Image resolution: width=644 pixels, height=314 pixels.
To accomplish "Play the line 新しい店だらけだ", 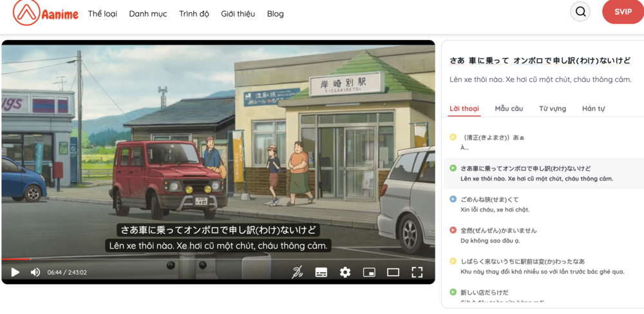I will pos(453,292).
